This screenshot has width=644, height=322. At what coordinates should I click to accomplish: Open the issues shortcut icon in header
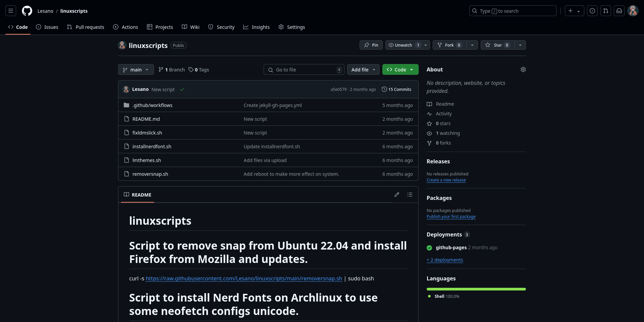click(592, 11)
